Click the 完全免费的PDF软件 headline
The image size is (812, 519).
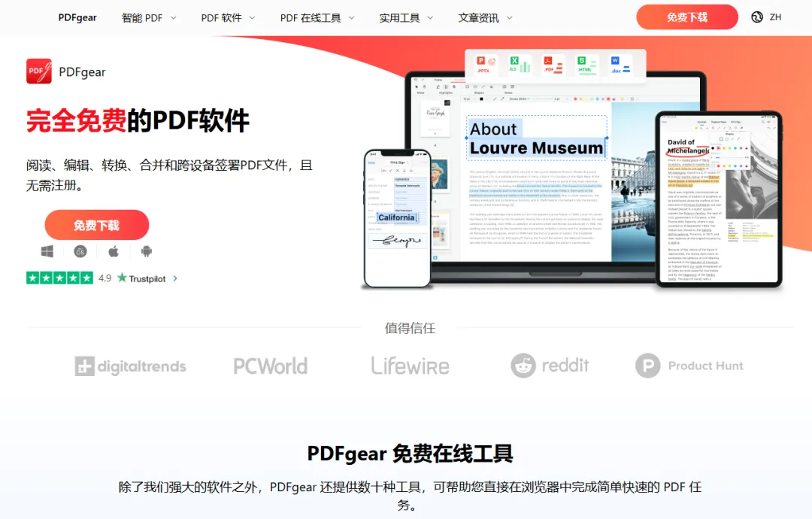pyautogui.click(x=138, y=120)
